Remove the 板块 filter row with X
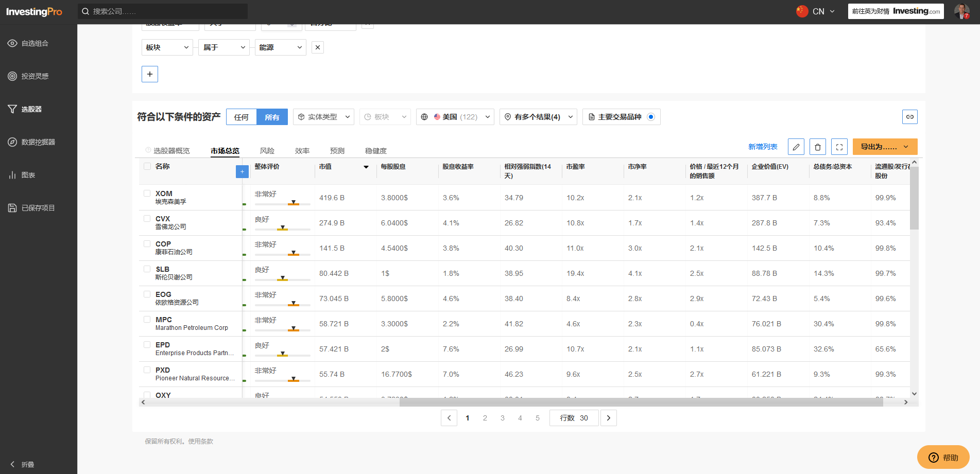This screenshot has height=474, width=980. pyautogui.click(x=318, y=47)
